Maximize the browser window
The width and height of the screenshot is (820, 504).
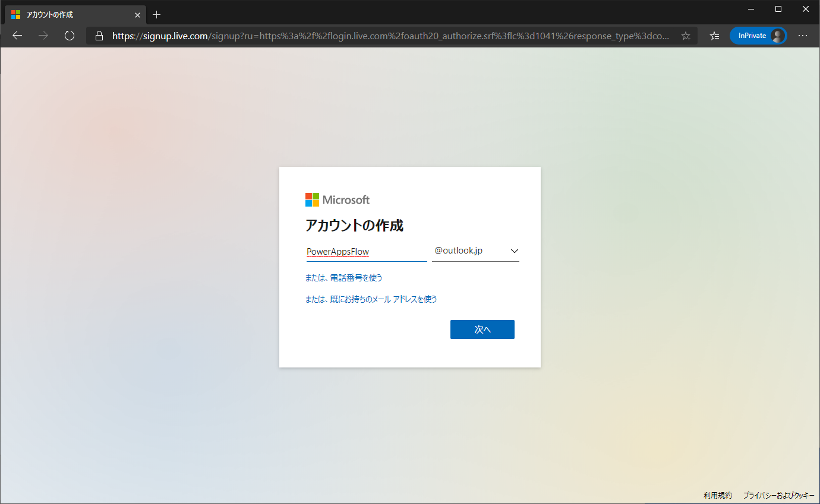point(778,8)
